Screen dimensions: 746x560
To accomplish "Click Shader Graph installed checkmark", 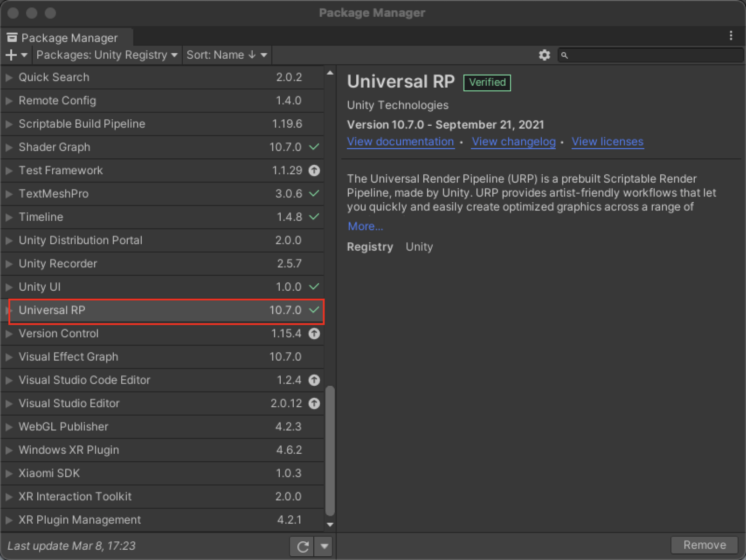I will (x=314, y=147).
